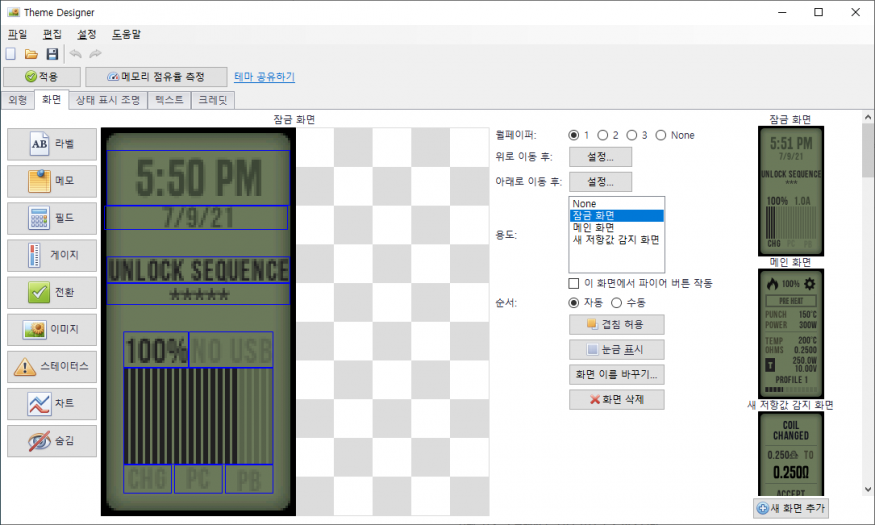Click 설정... next to 아래로 이동 후

click(600, 182)
